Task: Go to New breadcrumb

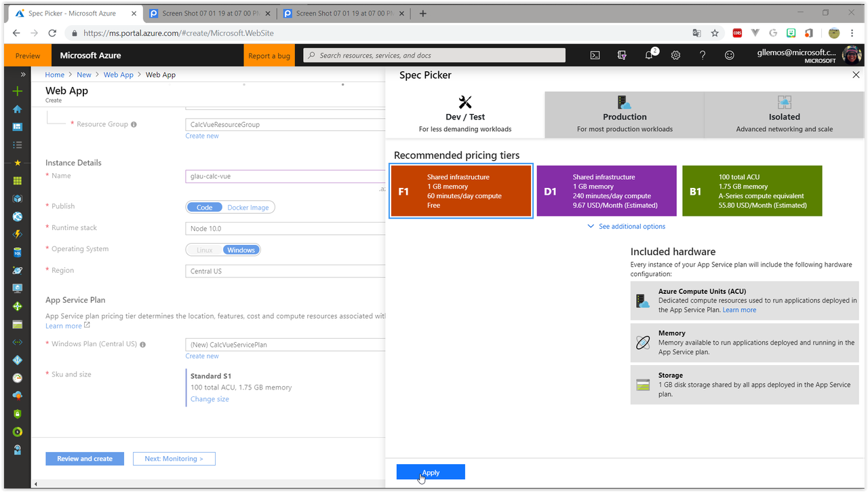Action: tap(84, 75)
